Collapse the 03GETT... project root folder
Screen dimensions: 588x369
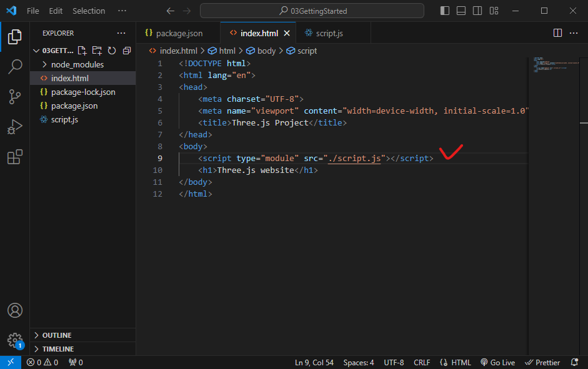point(52,51)
